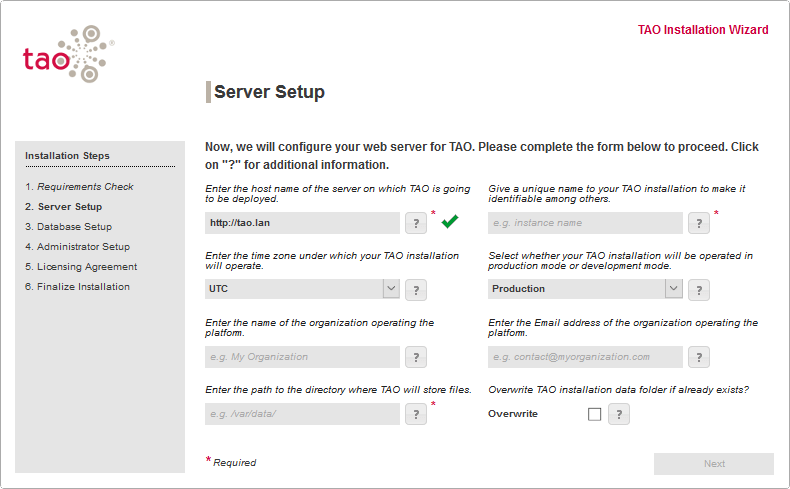Click help icon beside organization Email field
Image resolution: width=790 pixels, height=489 pixels.
click(698, 357)
